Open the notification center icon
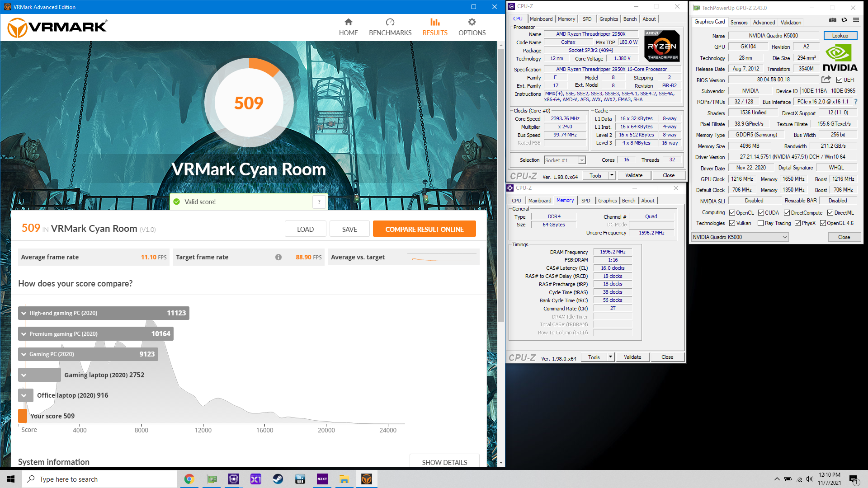 [854, 479]
